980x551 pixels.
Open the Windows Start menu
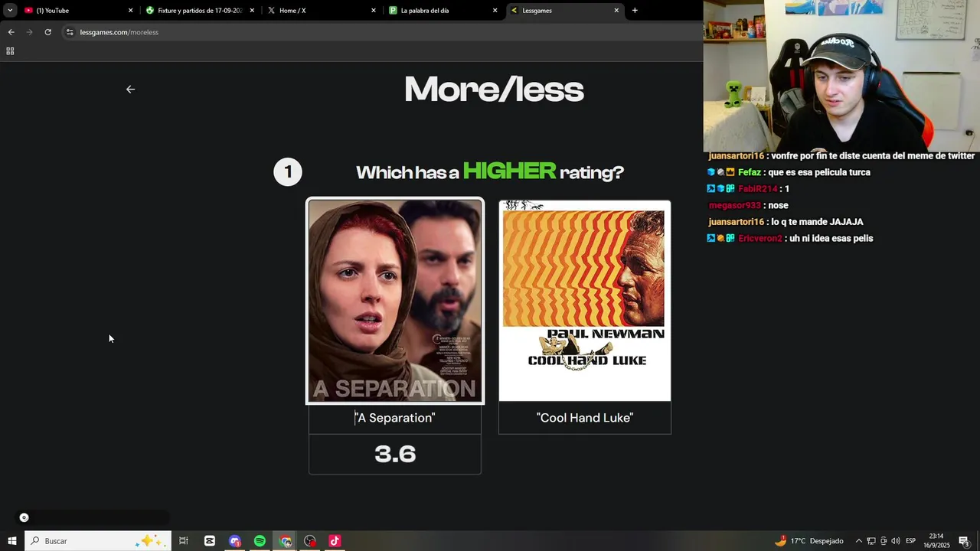pos(12,541)
